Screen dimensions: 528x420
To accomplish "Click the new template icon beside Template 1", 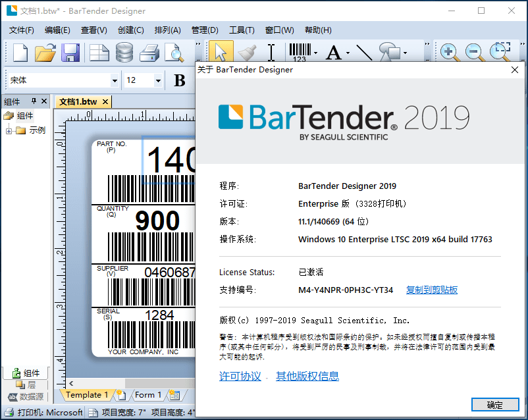I will click(x=121, y=395).
